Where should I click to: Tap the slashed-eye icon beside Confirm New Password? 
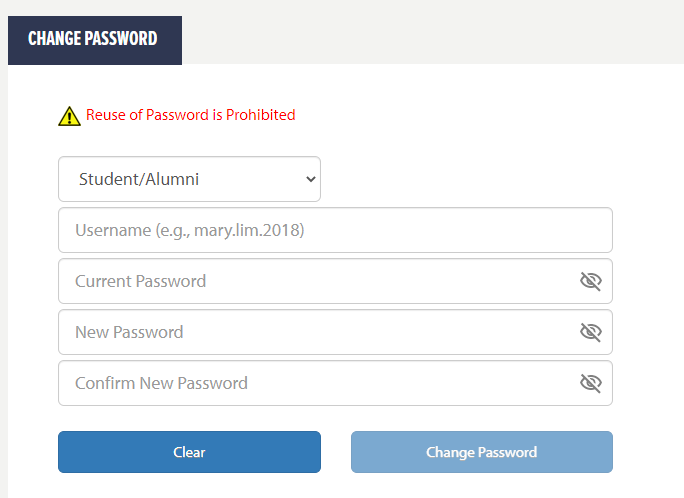click(590, 383)
